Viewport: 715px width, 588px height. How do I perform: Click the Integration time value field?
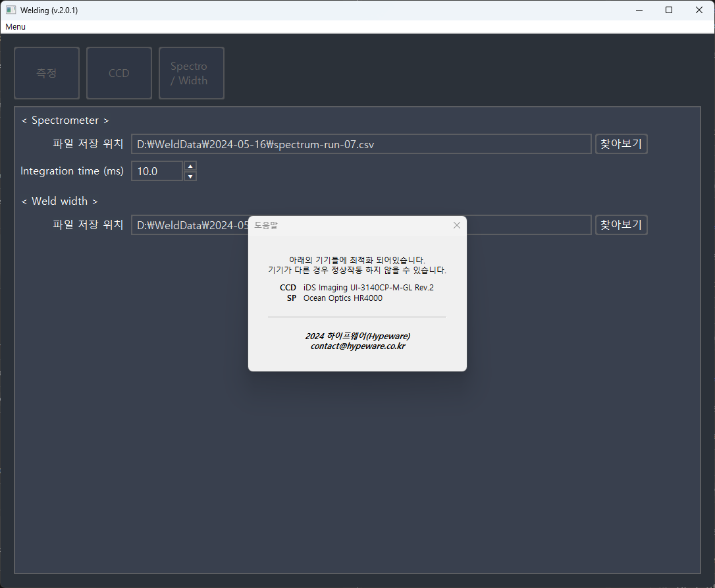[157, 171]
